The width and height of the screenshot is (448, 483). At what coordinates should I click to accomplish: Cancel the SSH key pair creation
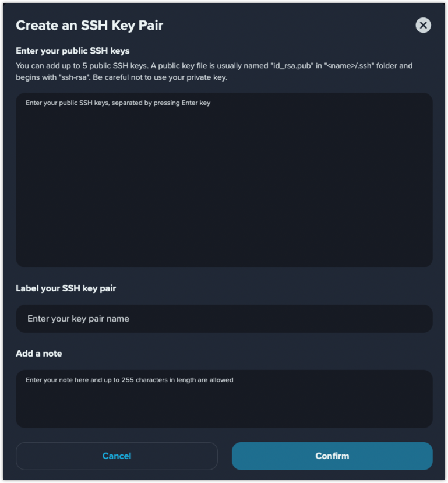[x=117, y=456]
